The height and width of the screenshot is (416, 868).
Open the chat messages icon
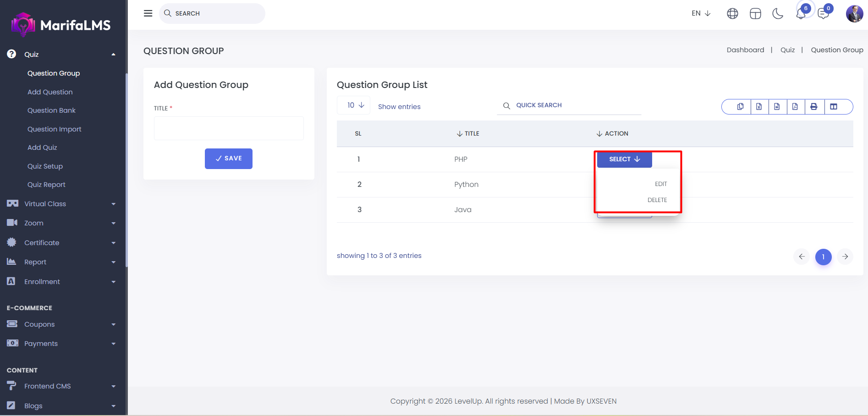(x=824, y=14)
